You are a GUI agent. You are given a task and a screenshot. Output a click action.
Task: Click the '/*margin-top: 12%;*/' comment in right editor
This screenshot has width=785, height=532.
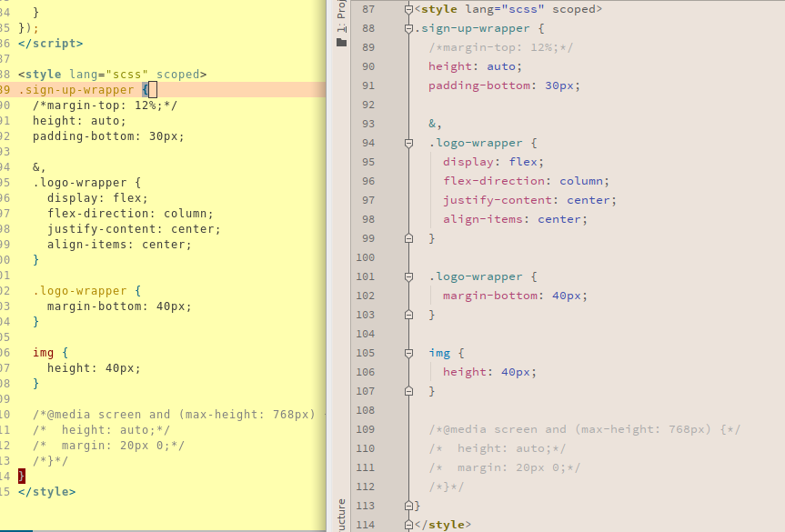click(x=500, y=47)
